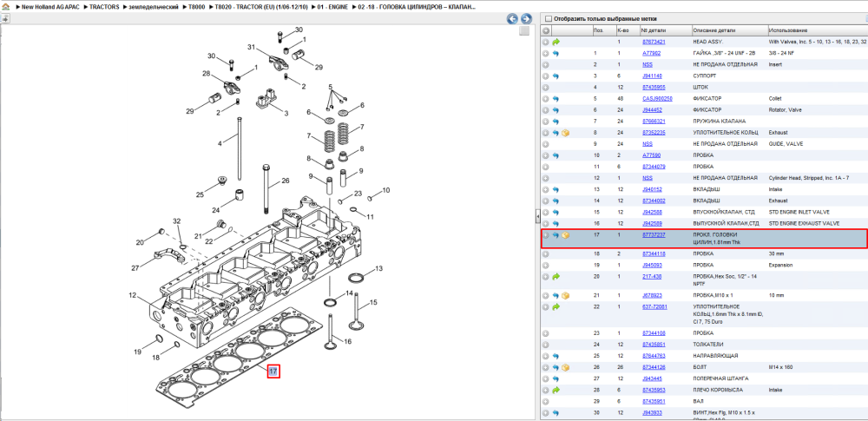868x421 pixels.
Task: Click callout number 27 on the diagram
Action: pyautogui.click(x=135, y=269)
